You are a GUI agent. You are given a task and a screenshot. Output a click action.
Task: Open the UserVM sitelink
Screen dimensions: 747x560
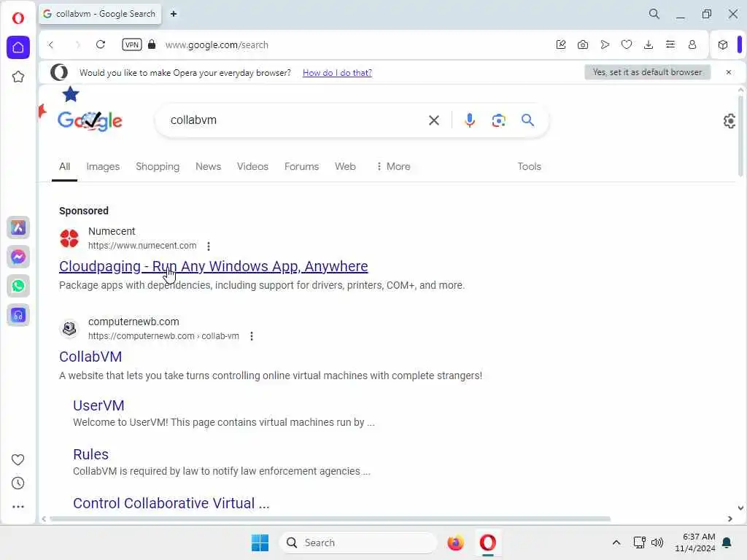click(x=98, y=405)
